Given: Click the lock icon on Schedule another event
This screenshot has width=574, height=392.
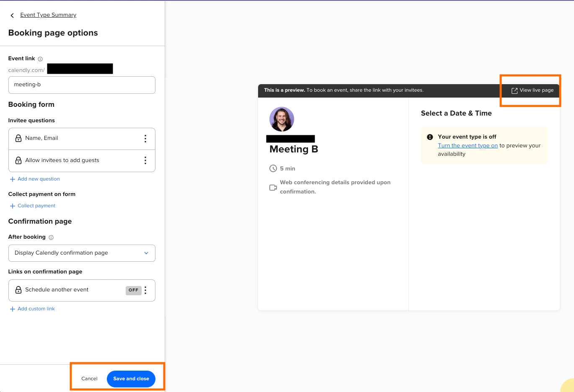Looking at the screenshot, I should point(18,290).
